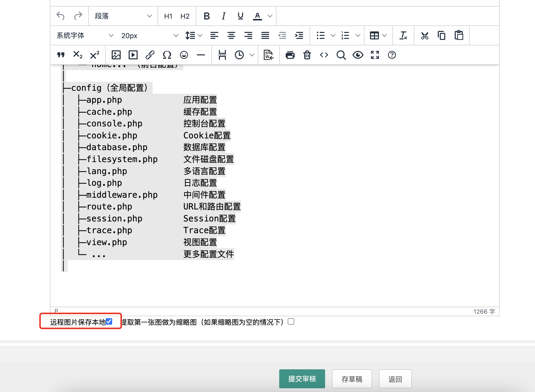Align text right
This screenshot has width=535, height=392.
248,36
